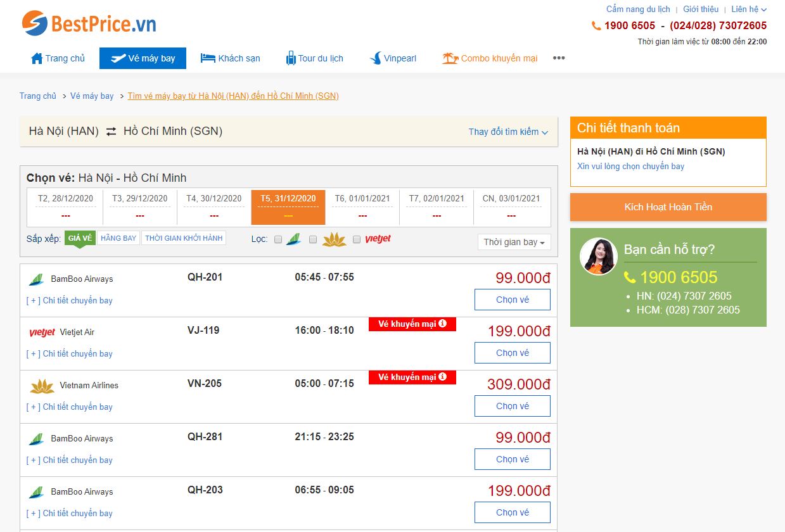Click the info icon on VJ-119 Vé khuyến mại badge
The height and width of the screenshot is (532, 785).
pyautogui.click(x=443, y=324)
